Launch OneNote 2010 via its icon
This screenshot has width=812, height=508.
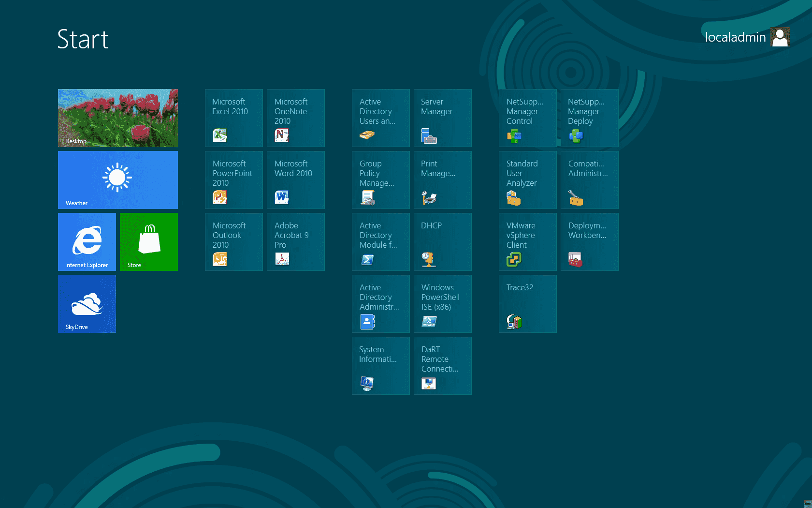[282, 135]
